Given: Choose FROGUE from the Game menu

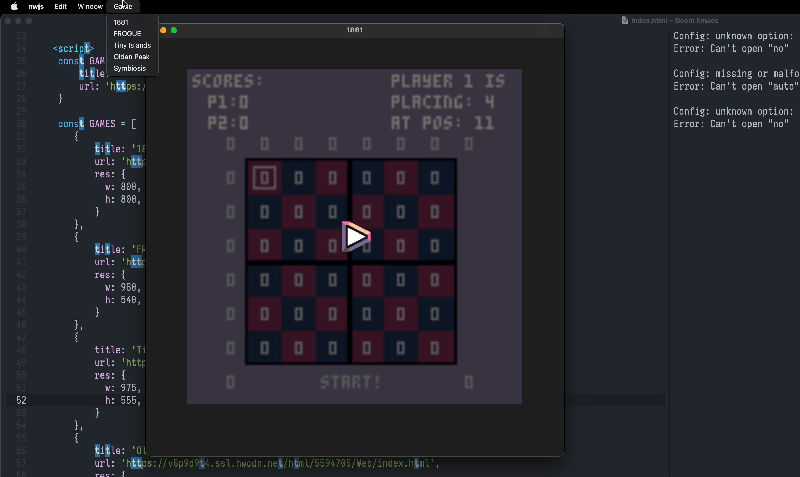Looking at the screenshot, I should (x=127, y=34).
